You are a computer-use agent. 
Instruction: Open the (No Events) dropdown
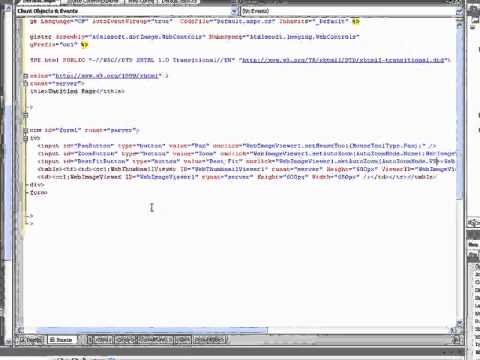[x=352, y=11]
